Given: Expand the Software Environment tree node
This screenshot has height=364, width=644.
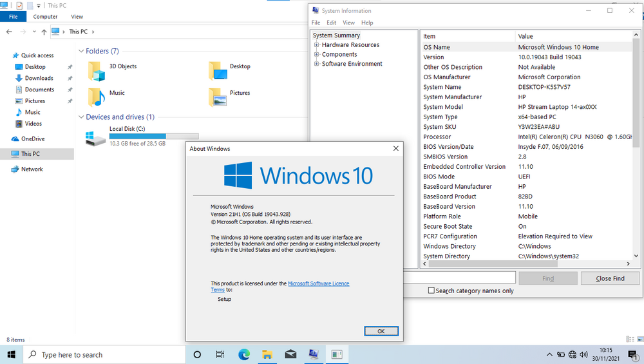Looking at the screenshot, I should point(317,64).
